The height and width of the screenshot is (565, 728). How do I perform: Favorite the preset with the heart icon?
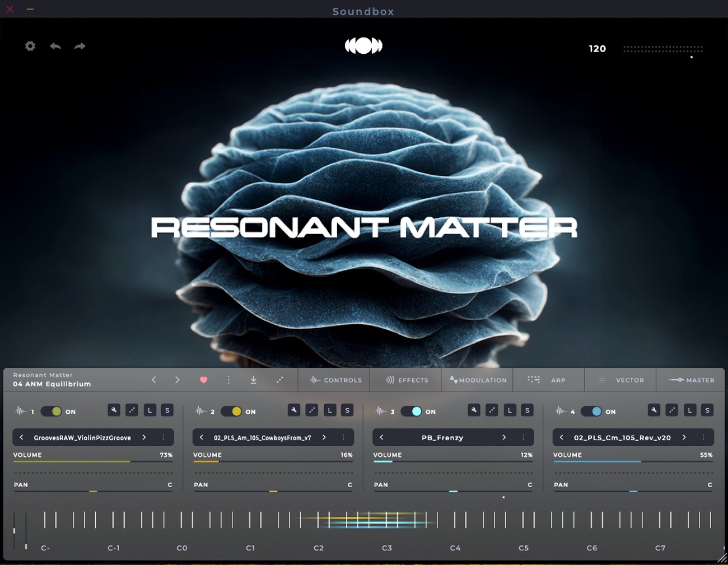tap(203, 380)
